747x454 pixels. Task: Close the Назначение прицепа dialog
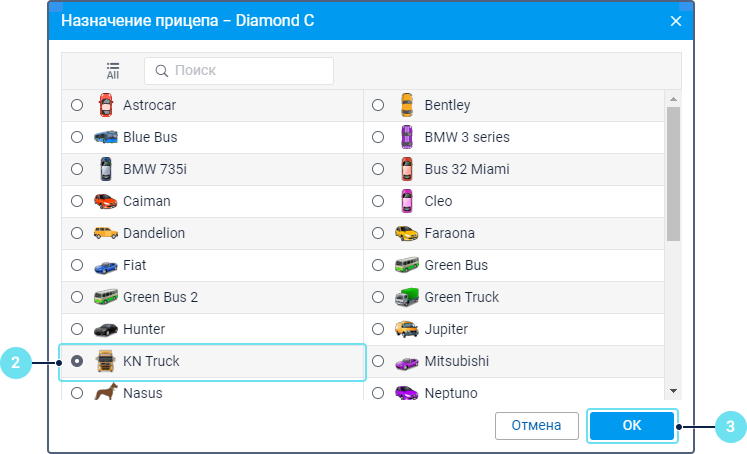point(676,20)
